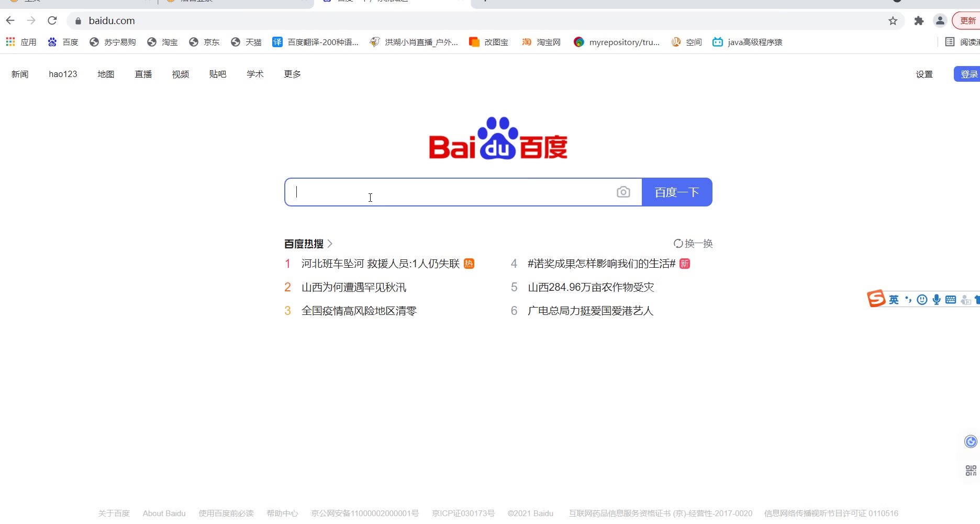Go to 贴吧 in Baidu navigation
Viewport: 980px width, 524px height.
click(218, 74)
